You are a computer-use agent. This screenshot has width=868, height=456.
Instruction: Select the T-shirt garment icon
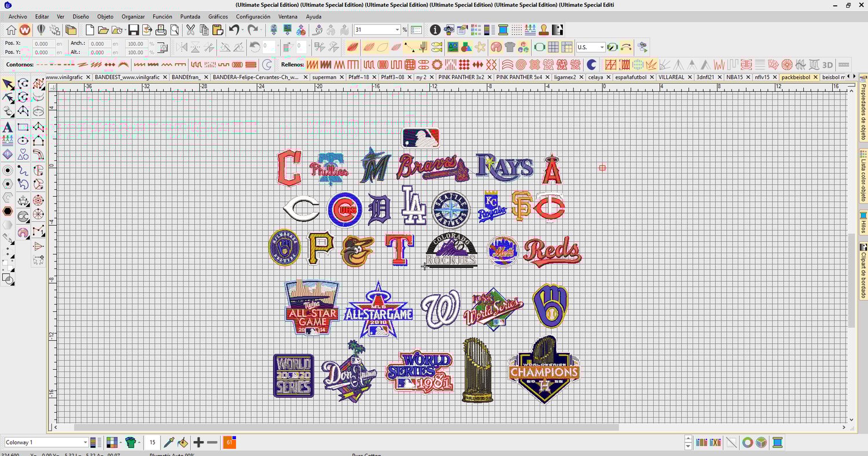tap(510, 47)
